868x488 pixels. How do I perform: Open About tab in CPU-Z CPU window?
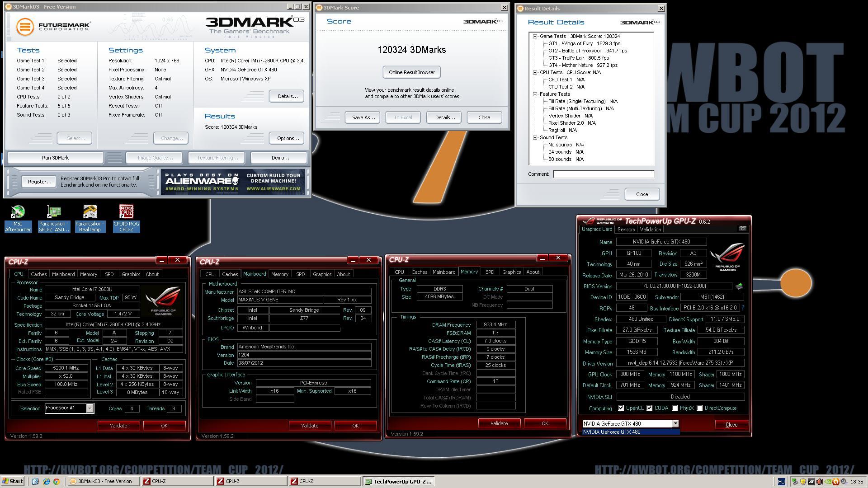[x=152, y=274]
